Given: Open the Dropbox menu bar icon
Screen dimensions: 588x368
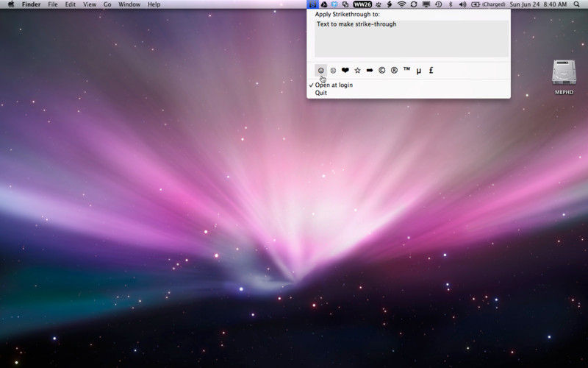Looking at the screenshot, I should (x=334, y=4).
